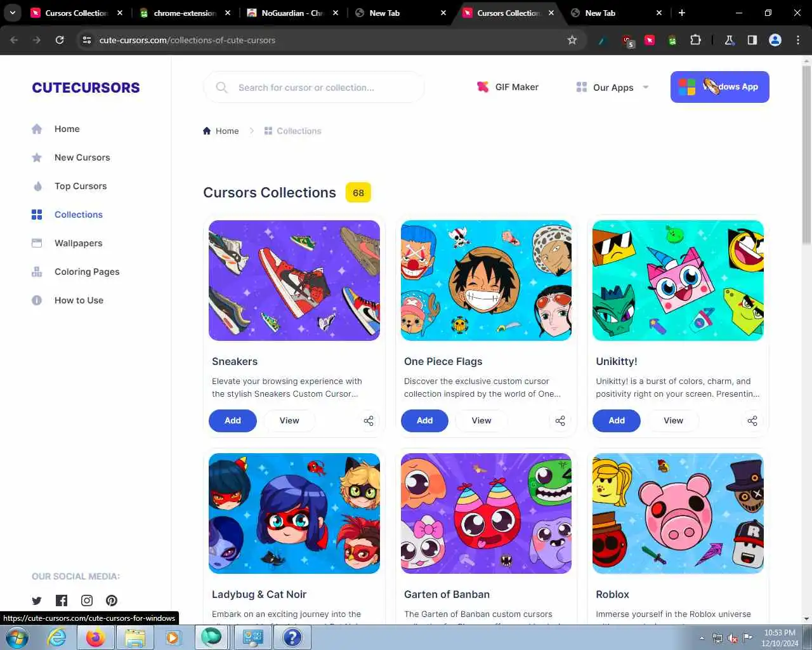Image resolution: width=812 pixels, height=650 pixels.
Task: Open the File Explorer taskbar icon
Action: point(134,637)
